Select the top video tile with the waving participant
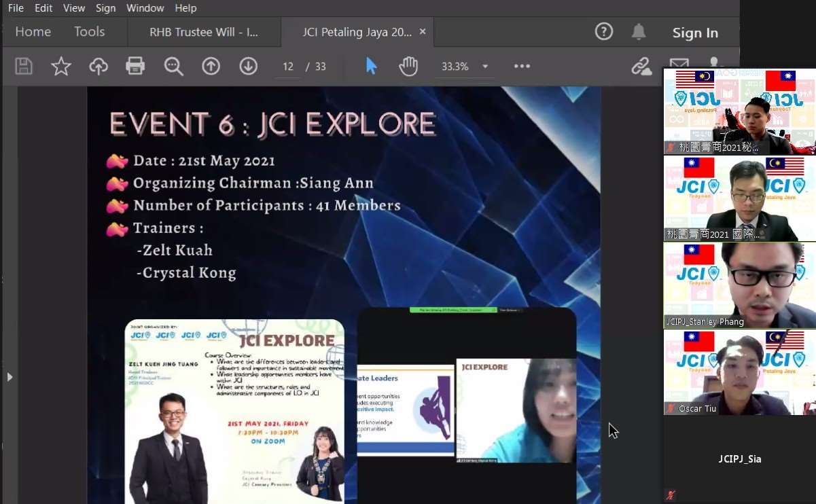Screen dimensions: 816x504 pyautogui.click(x=740, y=111)
